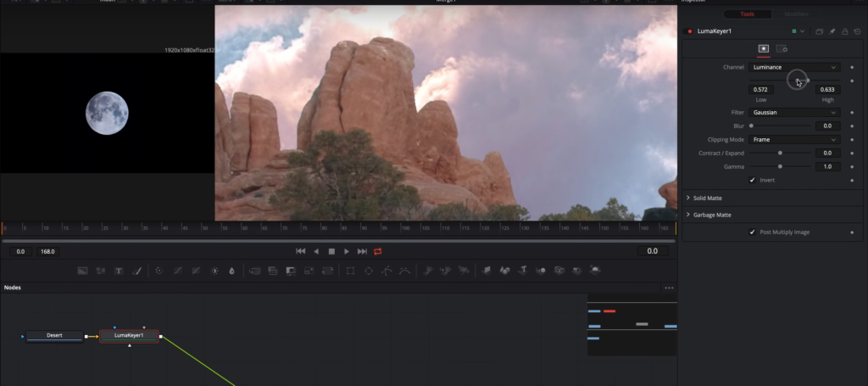Image resolution: width=868 pixels, height=386 pixels.
Task: Add a Text 3D node from toolbar
Action: (x=523, y=271)
